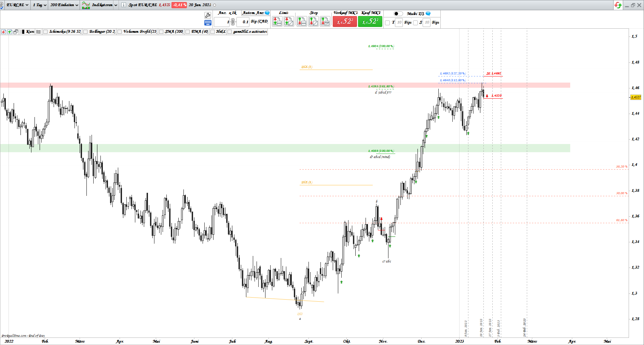Click the 1,4904 (200,00 %) Fibonacci label
Viewport: 644px width, 345px height.
(381, 46)
